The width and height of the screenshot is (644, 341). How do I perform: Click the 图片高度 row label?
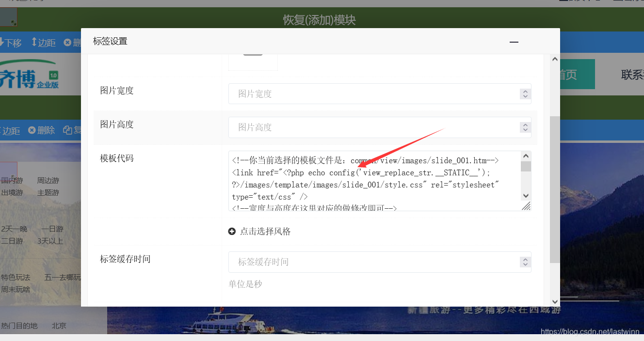point(117,124)
